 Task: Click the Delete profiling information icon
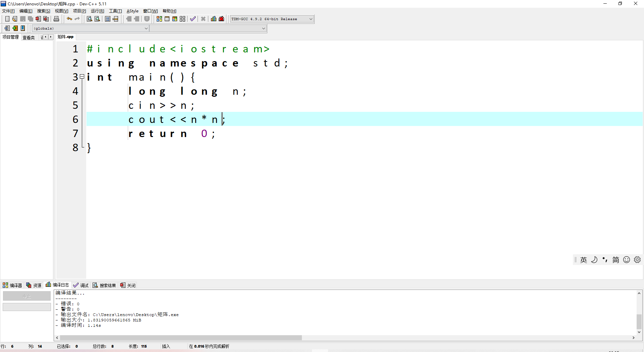tap(221, 19)
